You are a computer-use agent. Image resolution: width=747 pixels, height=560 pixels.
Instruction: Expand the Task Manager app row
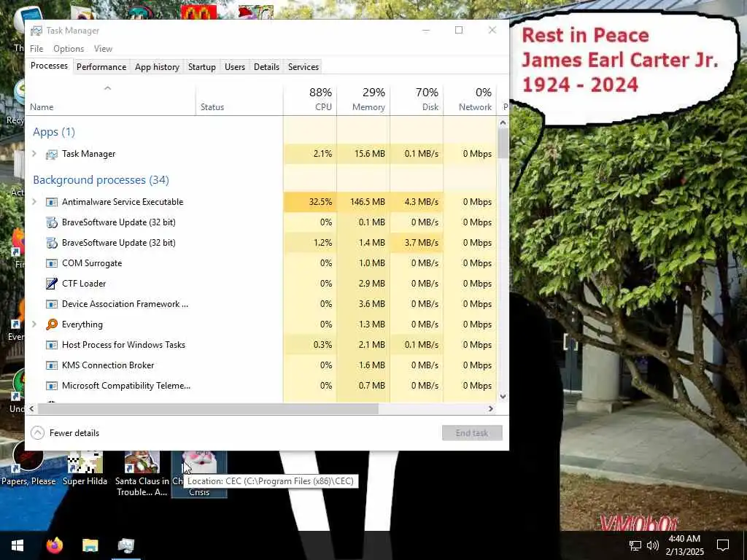click(x=34, y=154)
